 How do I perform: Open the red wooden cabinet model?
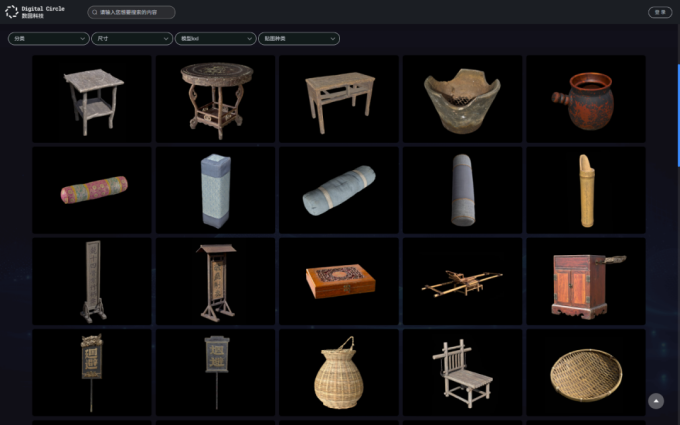[x=586, y=281]
